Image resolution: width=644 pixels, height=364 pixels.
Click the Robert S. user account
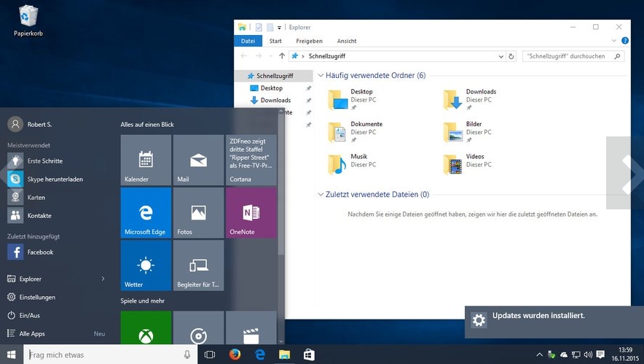point(30,124)
